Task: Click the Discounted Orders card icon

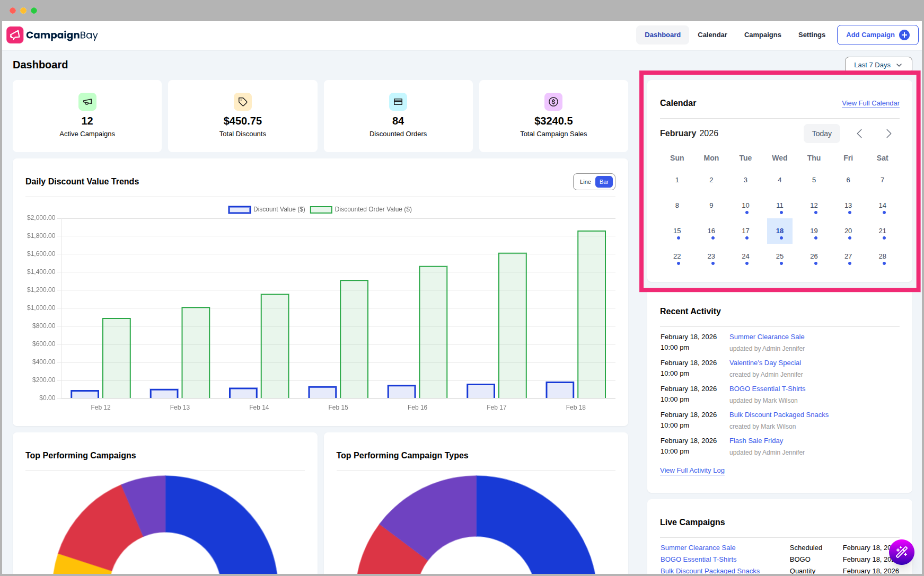Action: [398, 102]
